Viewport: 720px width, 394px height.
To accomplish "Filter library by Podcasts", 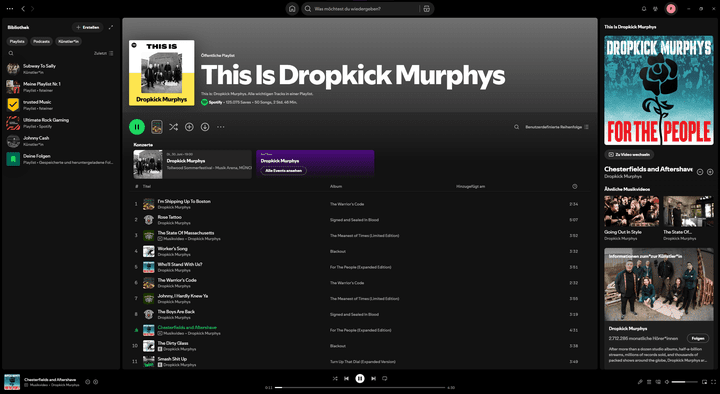I will 41,41.
